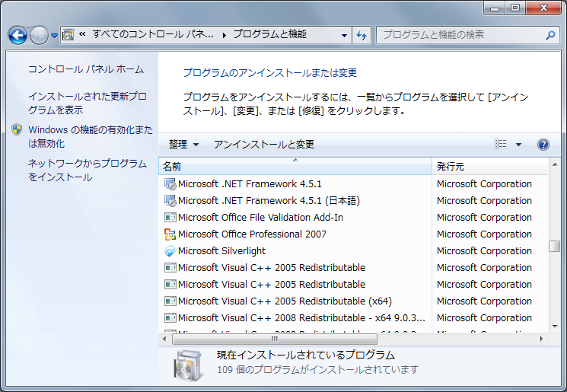Screen dimensions: 567x392
Task: Sort by the 名前 column header
Action: [x=295, y=167]
